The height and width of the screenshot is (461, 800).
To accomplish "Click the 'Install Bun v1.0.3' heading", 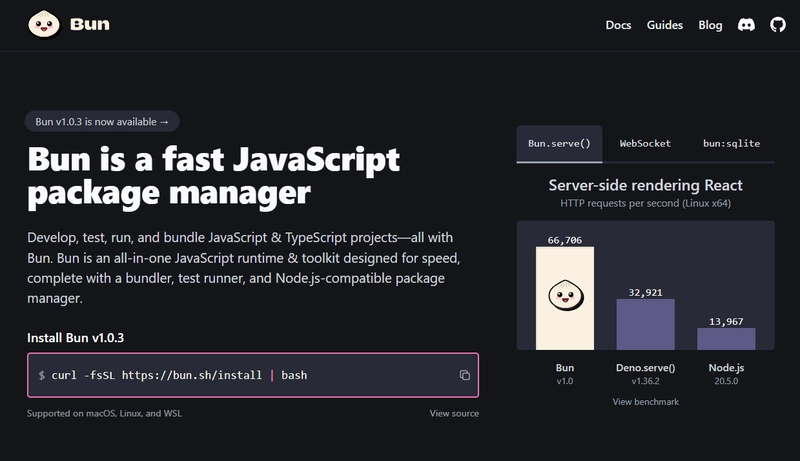I will point(76,338).
